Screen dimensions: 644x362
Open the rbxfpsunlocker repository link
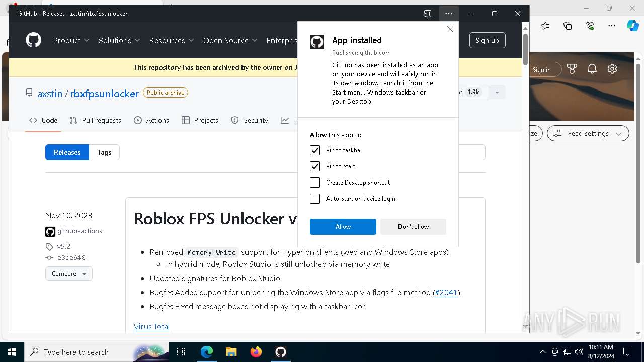[x=105, y=94]
